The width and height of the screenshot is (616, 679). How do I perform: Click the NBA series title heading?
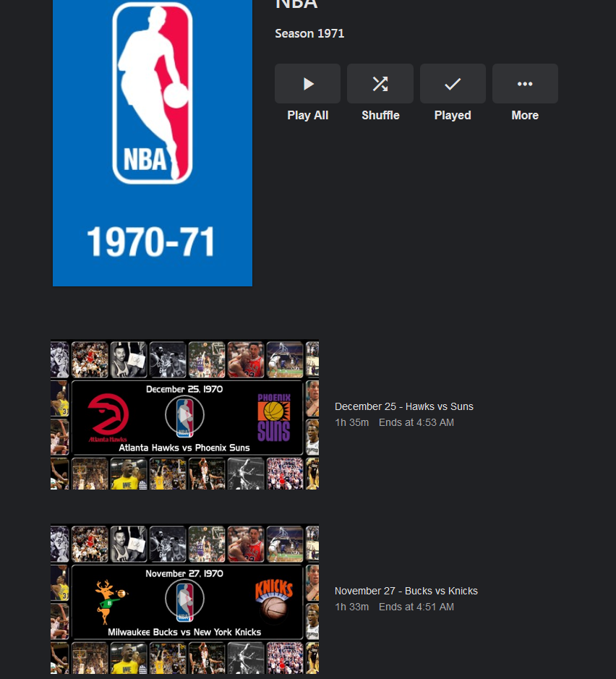[x=296, y=4]
